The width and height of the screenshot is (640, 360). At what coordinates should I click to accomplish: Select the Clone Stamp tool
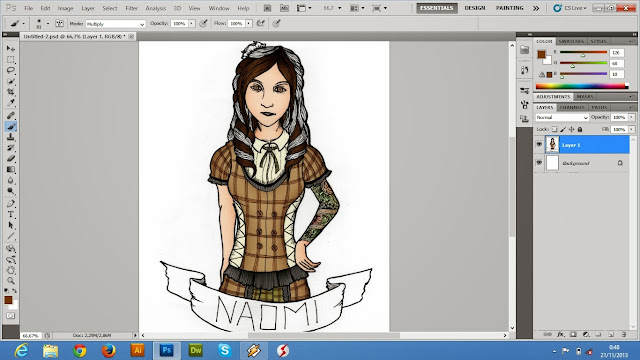coord(11,137)
